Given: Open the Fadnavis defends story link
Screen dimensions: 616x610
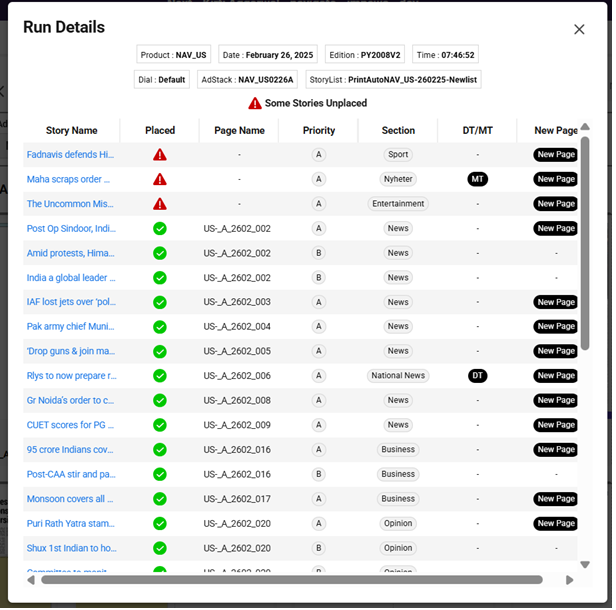Looking at the screenshot, I should pyautogui.click(x=70, y=155).
